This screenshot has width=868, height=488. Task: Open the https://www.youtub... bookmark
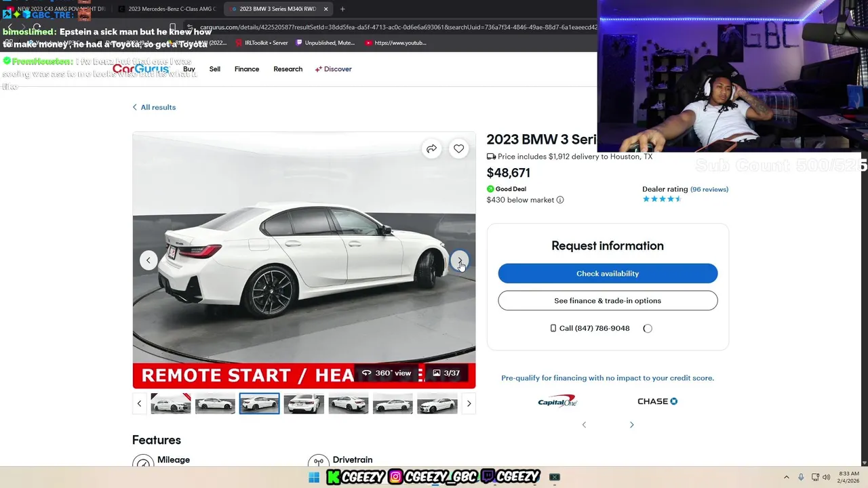tap(396, 43)
